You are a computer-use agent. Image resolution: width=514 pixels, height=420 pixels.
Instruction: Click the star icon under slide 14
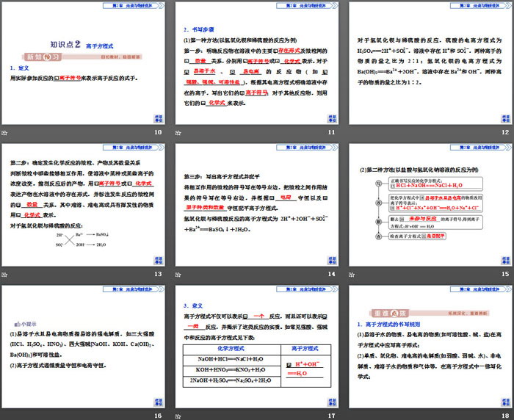tap(180, 274)
